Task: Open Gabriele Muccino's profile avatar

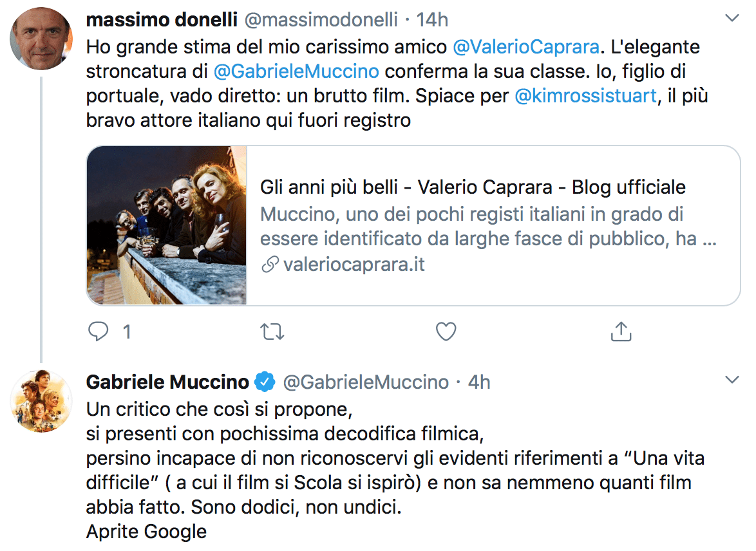Action: pyautogui.click(x=41, y=402)
